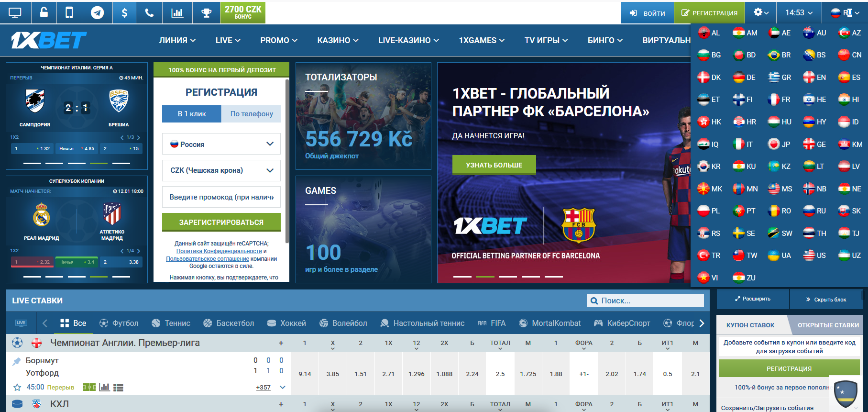Screen dimensions: 868x412
Task: Select Теннис sport filter
Action: click(171, 323)
